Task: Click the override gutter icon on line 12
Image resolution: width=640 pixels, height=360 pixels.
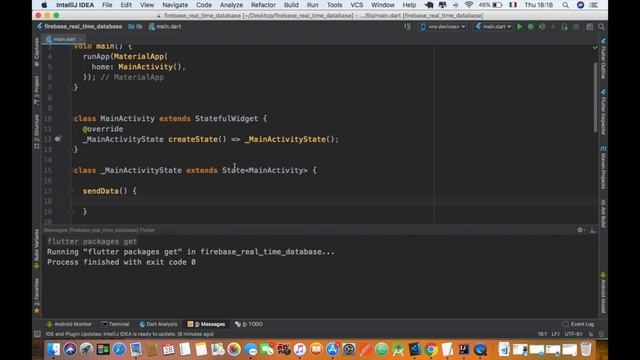Action: (x=58, y=139)
